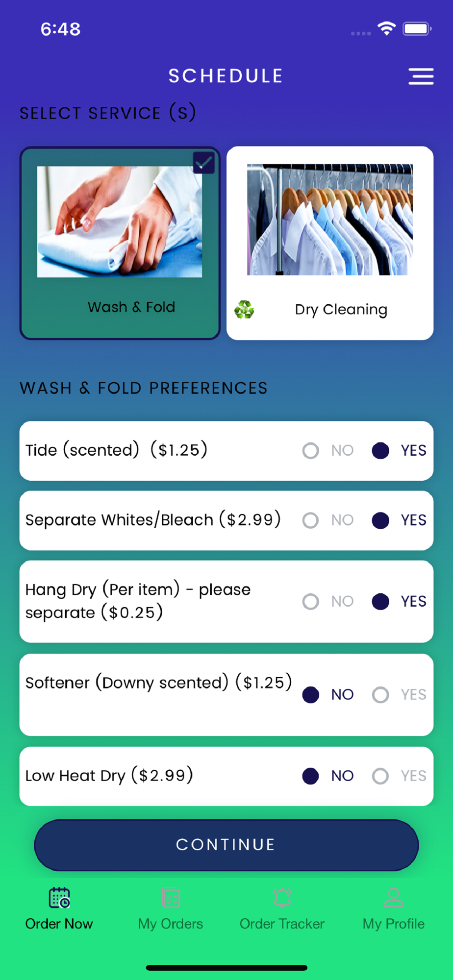
Task: Uncheck the Wash & Fold checkmark box
Action: point(203,163)
